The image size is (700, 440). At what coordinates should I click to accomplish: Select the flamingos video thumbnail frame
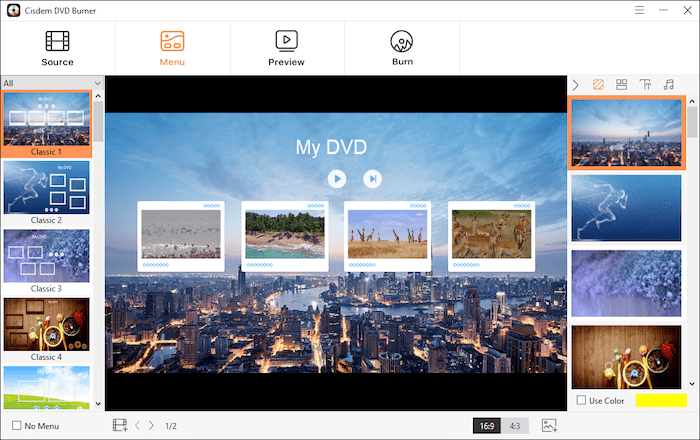click(x=181, y=236)
